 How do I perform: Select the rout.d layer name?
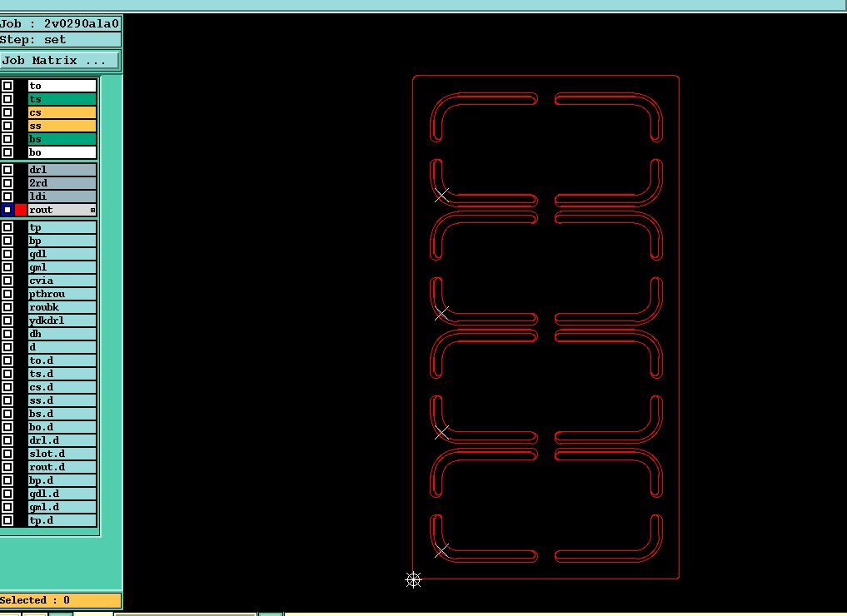click(x=62, y=467)
